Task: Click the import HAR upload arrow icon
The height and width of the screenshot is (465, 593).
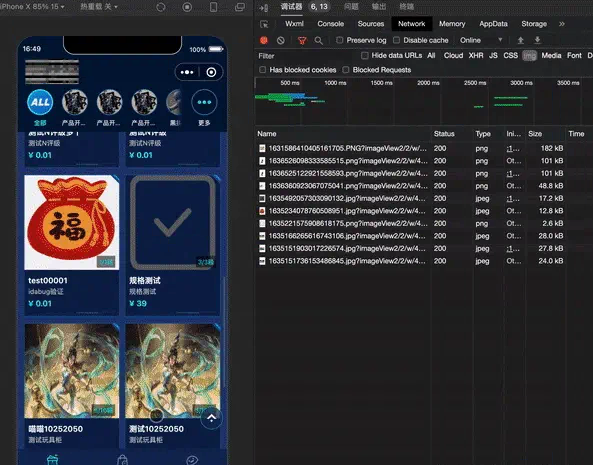Action: click(521, 40)
